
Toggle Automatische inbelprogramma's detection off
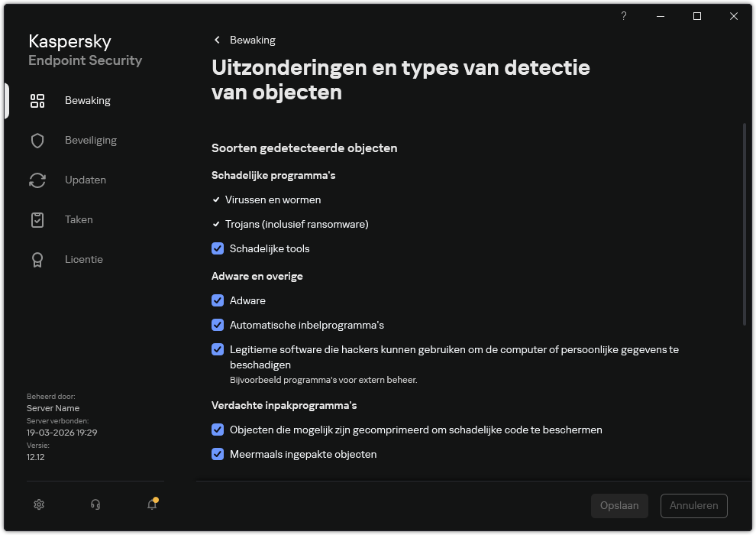click(218, 325)
